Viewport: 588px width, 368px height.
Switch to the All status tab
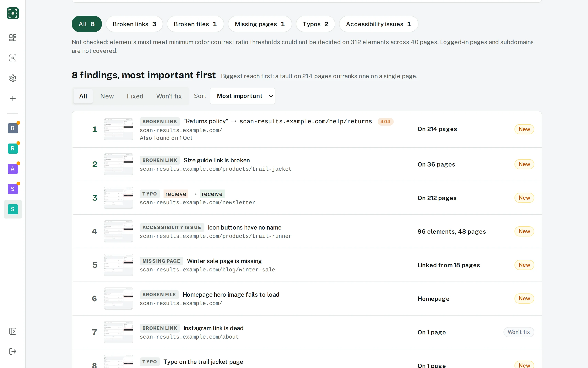point(83,96)
